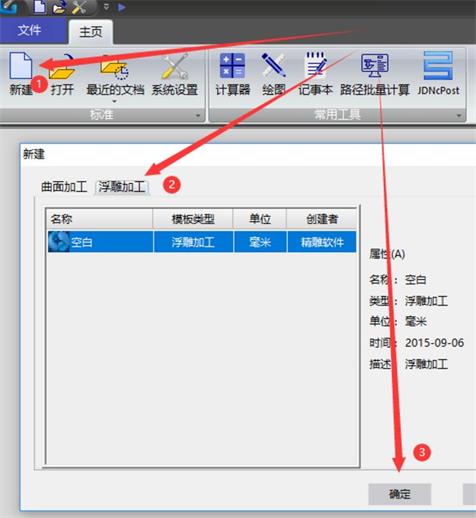Click the 新建 new document icon
This screenshot has width=476, height=518.
[21, 73]
